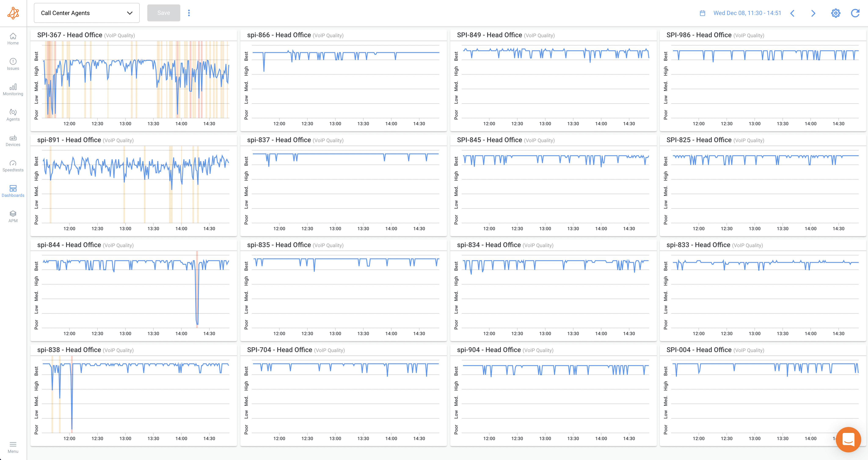Open the Devices section
The image size is (868, 460).
pos(13,140)
